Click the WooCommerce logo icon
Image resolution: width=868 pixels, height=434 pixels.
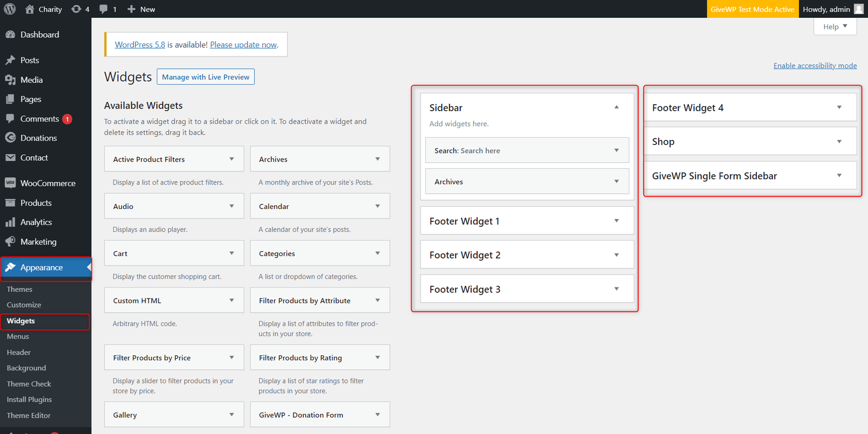tap(10, 183)
